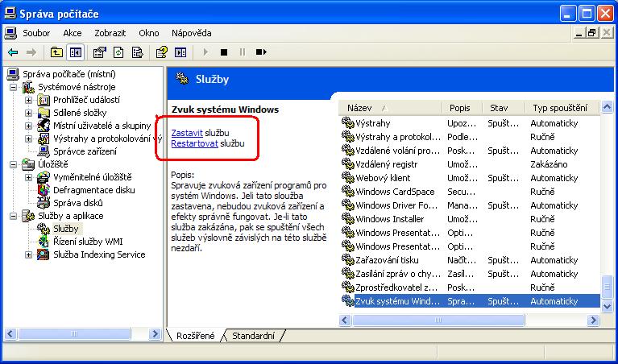Open the Akce menu
Viewport: 618px width, 364px height.
click(73, 33)
